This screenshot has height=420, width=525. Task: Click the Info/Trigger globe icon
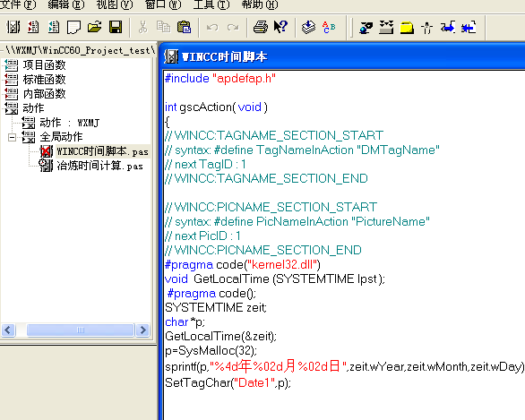click(x=366, y=27)
